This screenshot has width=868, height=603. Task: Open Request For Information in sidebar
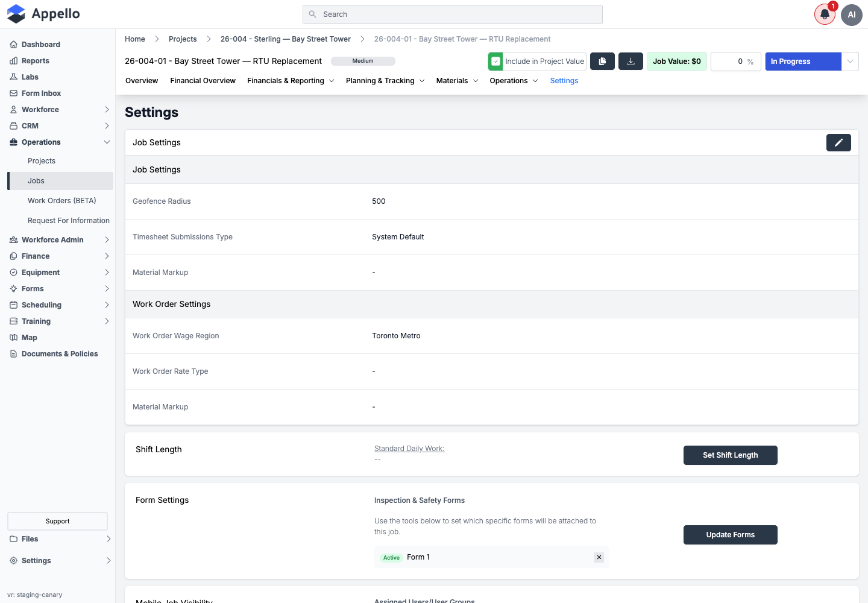click(x=69, y=221)
